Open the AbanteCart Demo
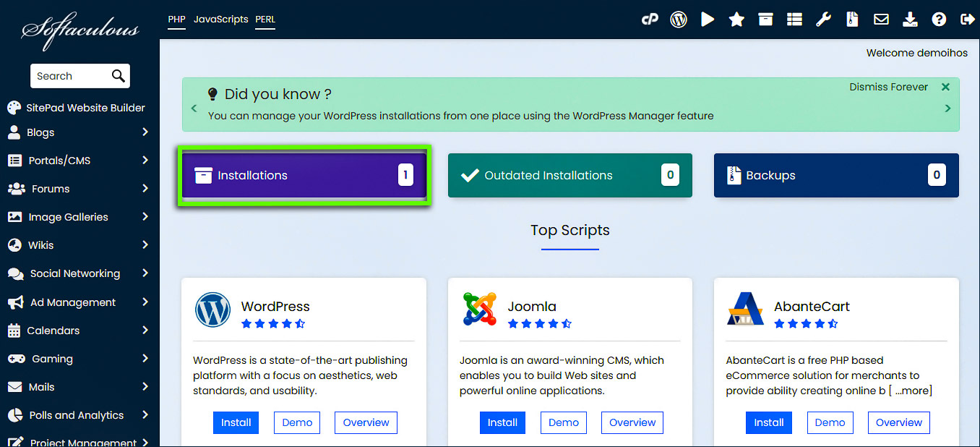The height and width of the screenshot is (447, 980). click(830, 422)
